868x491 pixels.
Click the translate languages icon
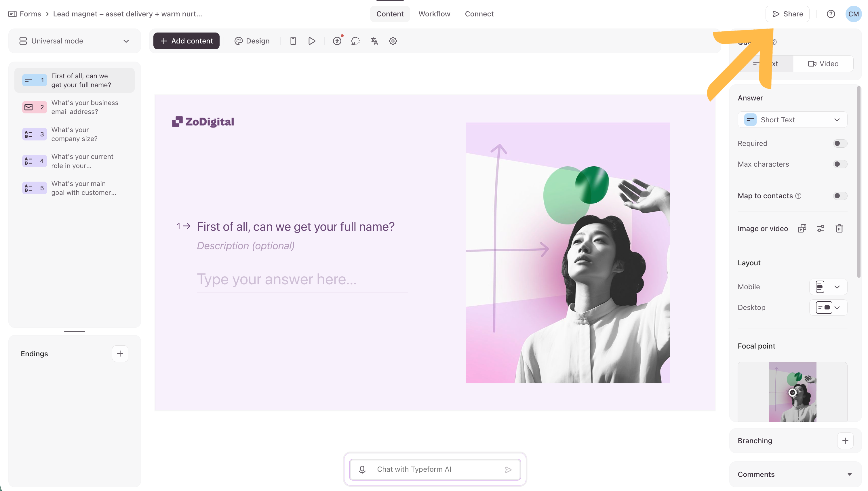pos(374,41)
